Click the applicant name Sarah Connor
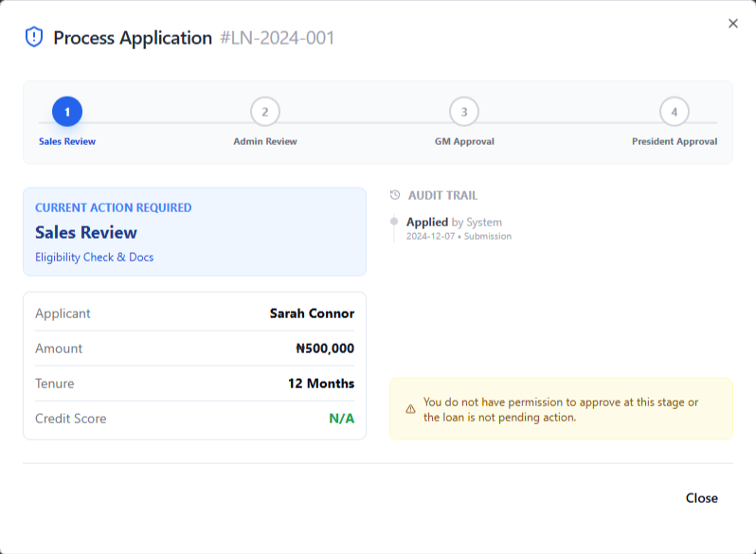 312,313
